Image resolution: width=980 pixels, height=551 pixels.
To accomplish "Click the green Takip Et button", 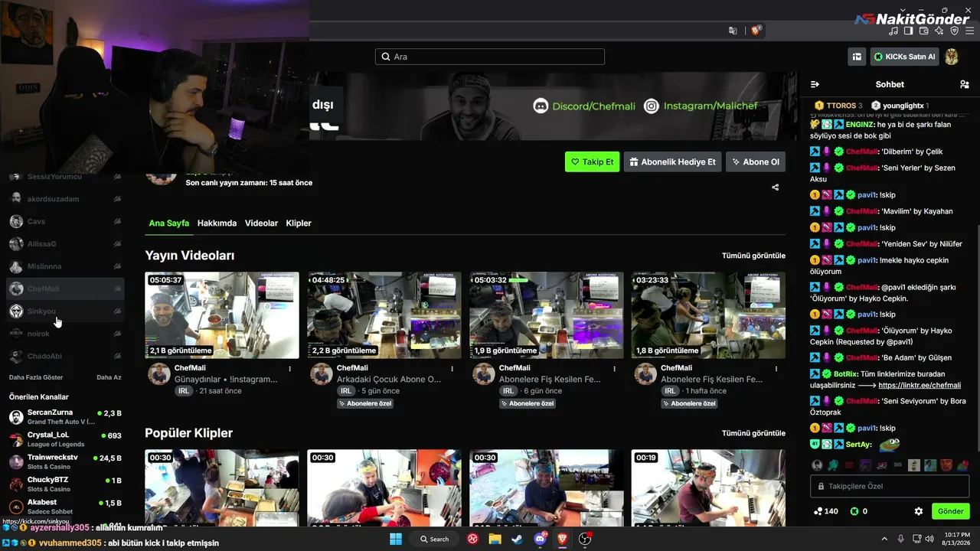I will tap(593, 161).
